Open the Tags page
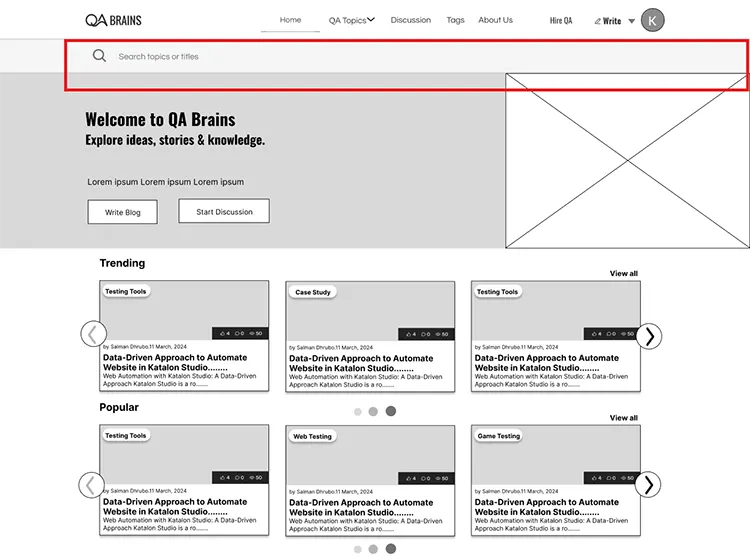 coord(455,20)
